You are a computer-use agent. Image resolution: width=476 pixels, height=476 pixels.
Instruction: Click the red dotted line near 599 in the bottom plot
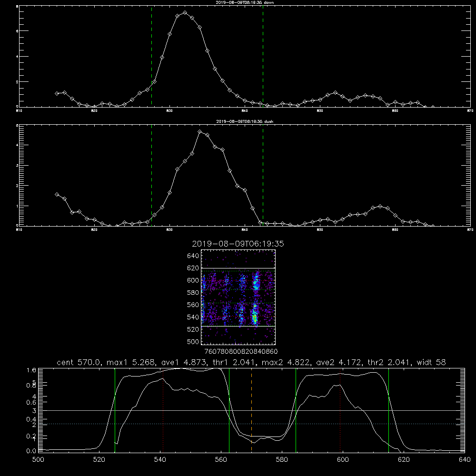340,410
